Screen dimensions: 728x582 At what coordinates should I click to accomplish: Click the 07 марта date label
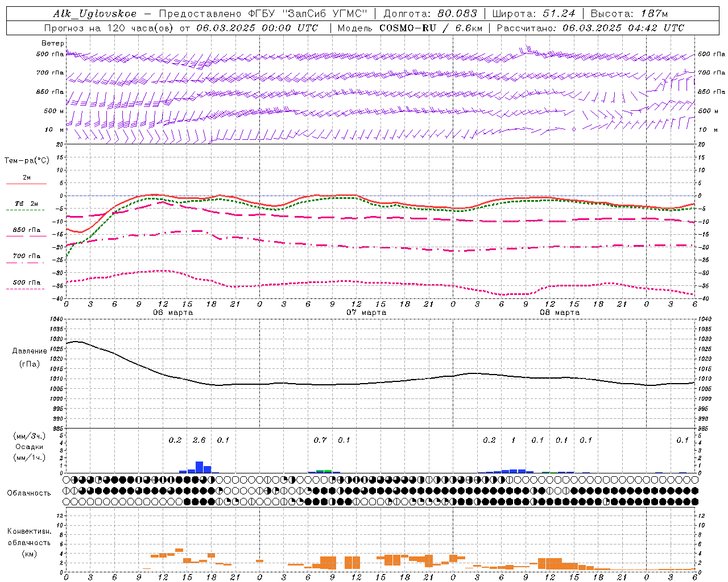[366, 313]
